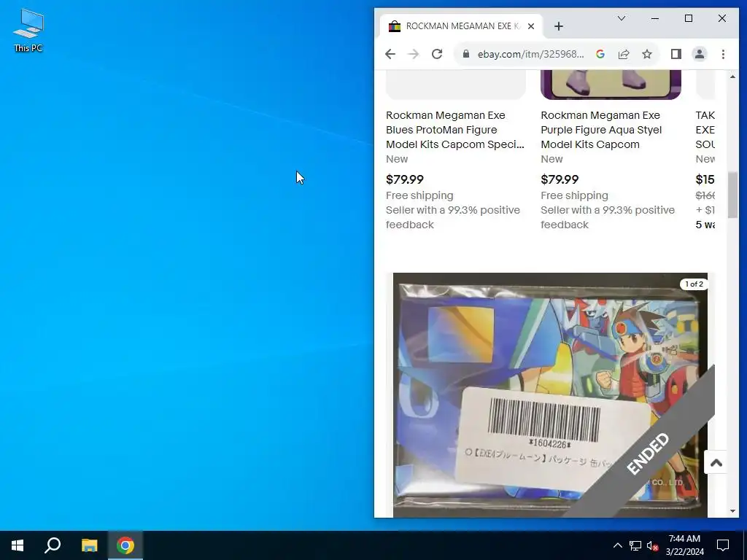Open Blues ProtoMan Figure listing
Viewport: 747px width, 560px height.
(455, 130)
